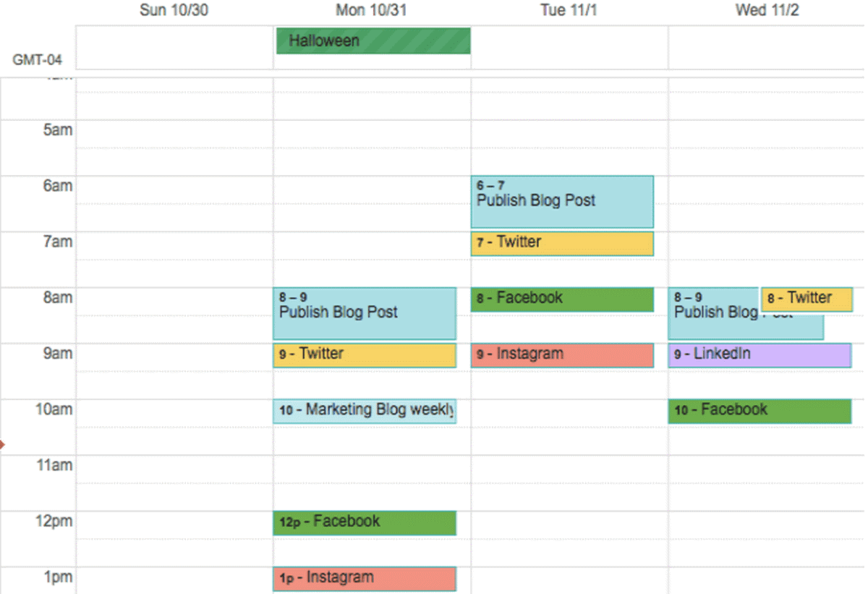Open the Halloween all-day event
The image size is (868, 594).
(373, 41)
